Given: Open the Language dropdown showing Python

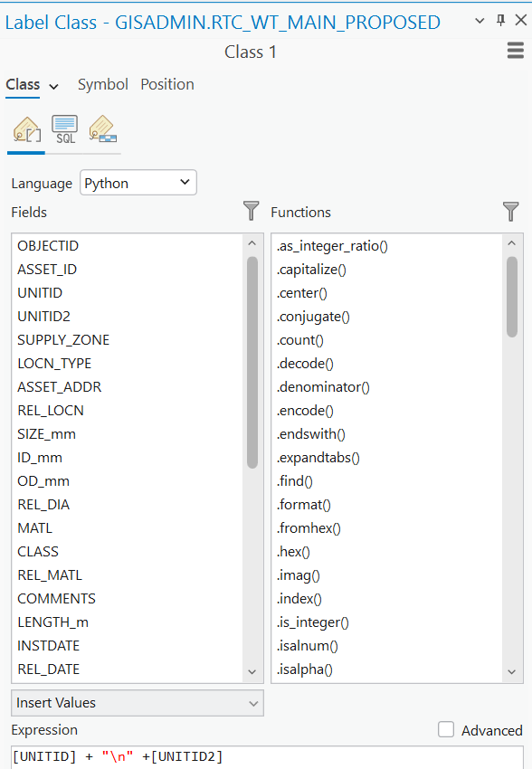Looking at the screenshot, I should coord(138,183).
